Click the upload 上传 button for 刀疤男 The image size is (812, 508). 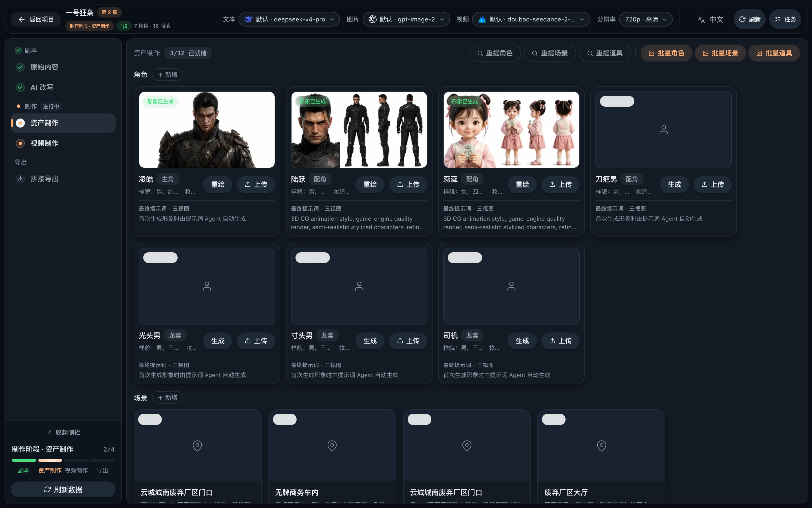[712, 185]
